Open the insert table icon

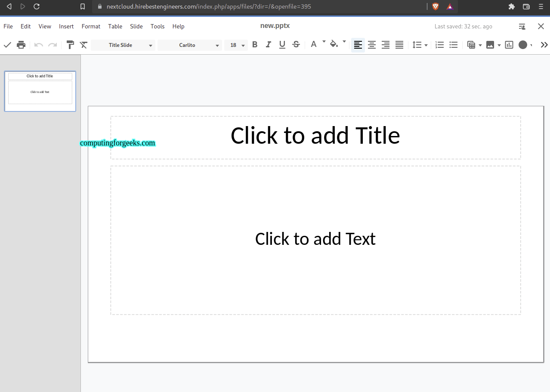tap(472, 45)
